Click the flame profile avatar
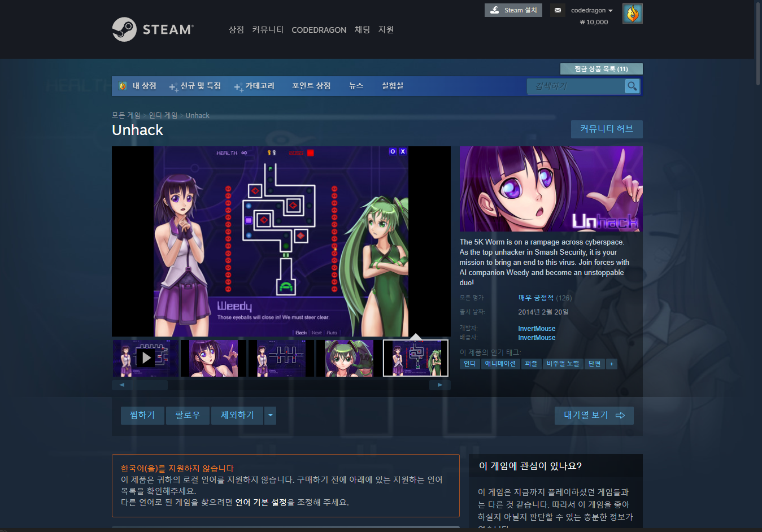Viewport: 762px width, 532px height. (633, 14)
